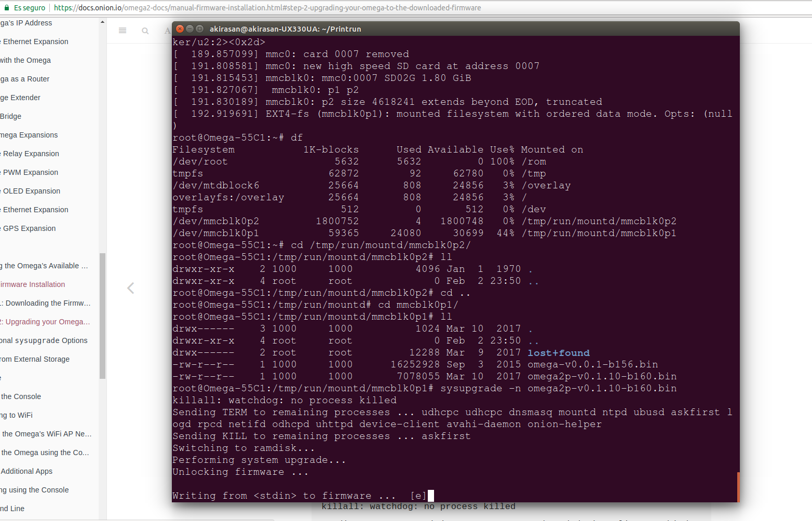Open the PWM Expansion sidebar link
The image size is (812, 521).
click(x=30, y=172)
